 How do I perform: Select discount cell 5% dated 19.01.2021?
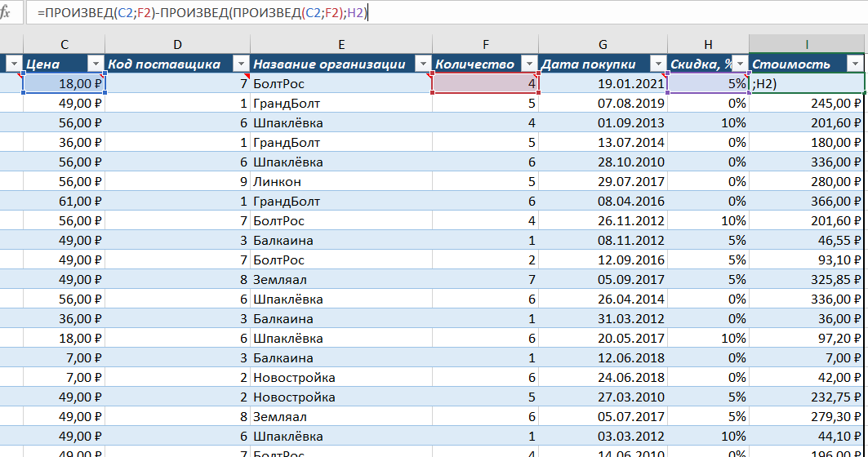pyautogui.click(x=708, y=83)
